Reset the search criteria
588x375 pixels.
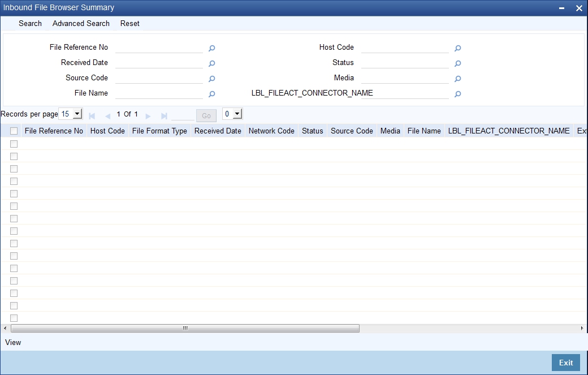click(129, 23)
